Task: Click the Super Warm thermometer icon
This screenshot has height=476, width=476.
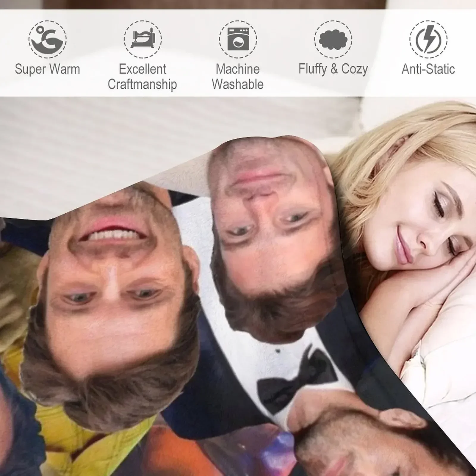Action: [48, 39]
